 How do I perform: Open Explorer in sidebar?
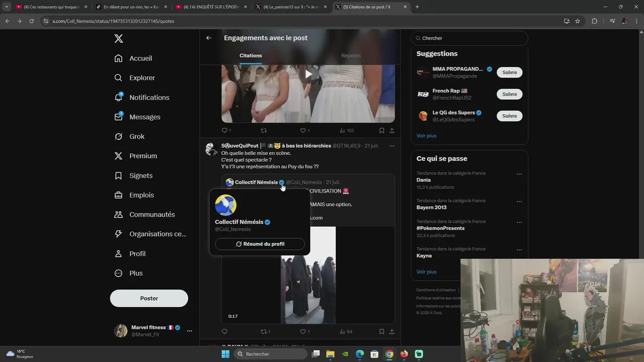click(134, 78)
